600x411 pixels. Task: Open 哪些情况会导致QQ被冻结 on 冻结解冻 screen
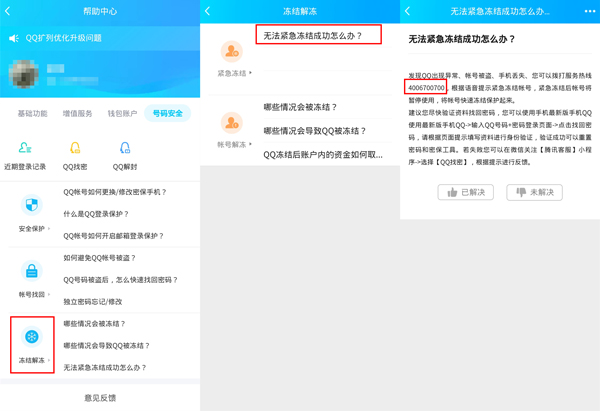pyautogui.click(x=315, y=131)
